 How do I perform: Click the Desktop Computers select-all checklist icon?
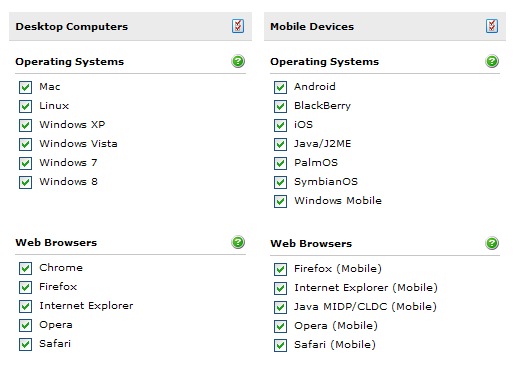(x=238, y=26)
